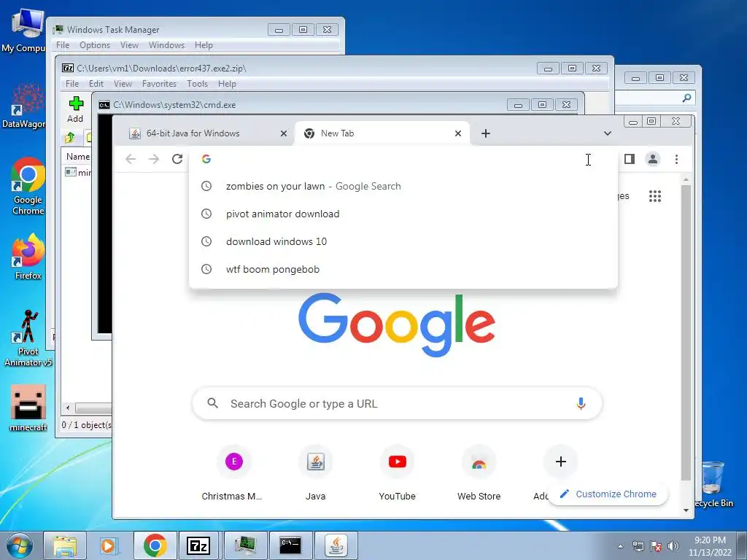Reload the page in Chrome
This screenshot has width=747, height=560.
click(x=177, y=159)
